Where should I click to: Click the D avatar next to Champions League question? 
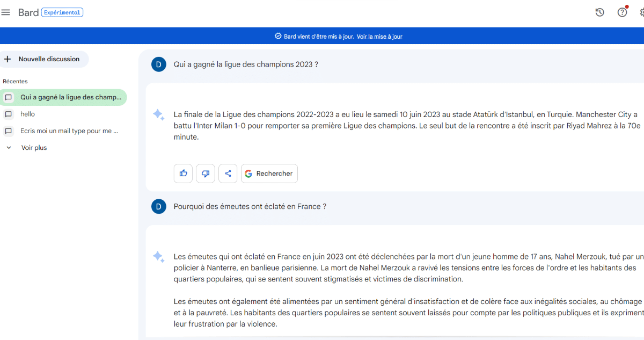[x=158, y=64]
